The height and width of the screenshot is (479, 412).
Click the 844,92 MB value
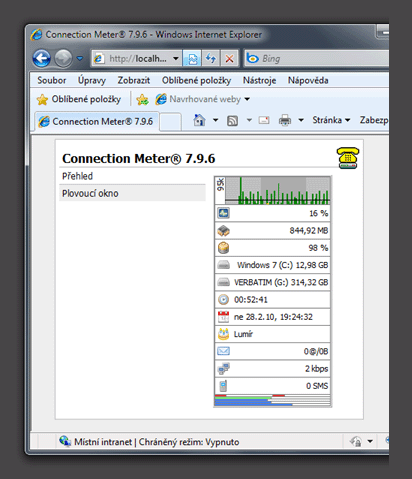[x=309, y=231]
